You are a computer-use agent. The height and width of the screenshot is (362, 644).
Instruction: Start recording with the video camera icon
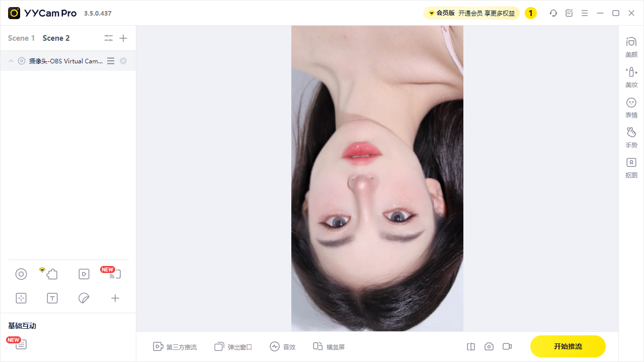[507, 346]
